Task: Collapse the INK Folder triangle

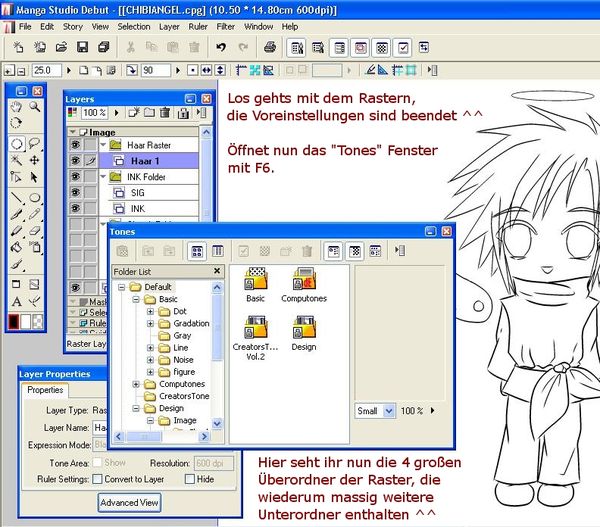Action: 103,176
